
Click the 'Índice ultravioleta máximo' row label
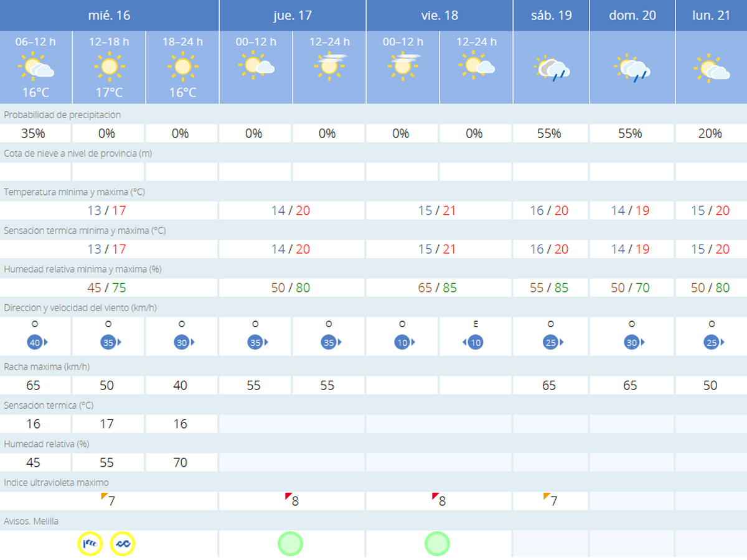56,482
